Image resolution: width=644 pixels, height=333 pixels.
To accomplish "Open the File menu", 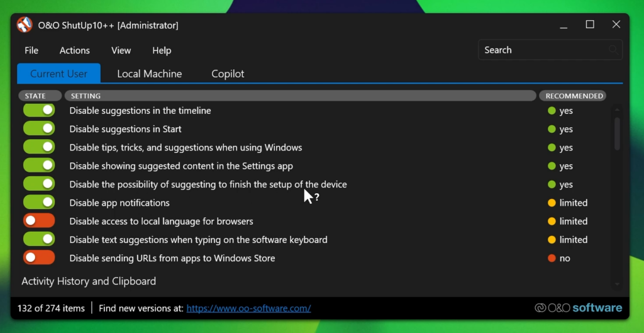I will click(x=31, y=50).
